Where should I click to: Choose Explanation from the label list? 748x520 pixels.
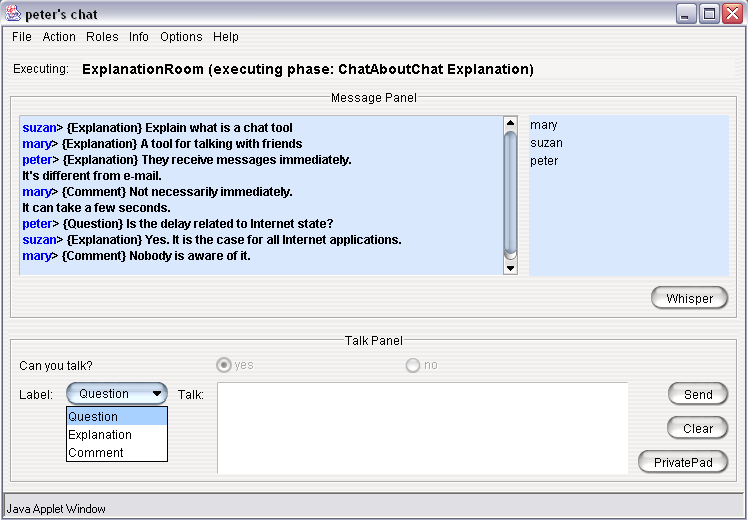(x=100, y=435)
